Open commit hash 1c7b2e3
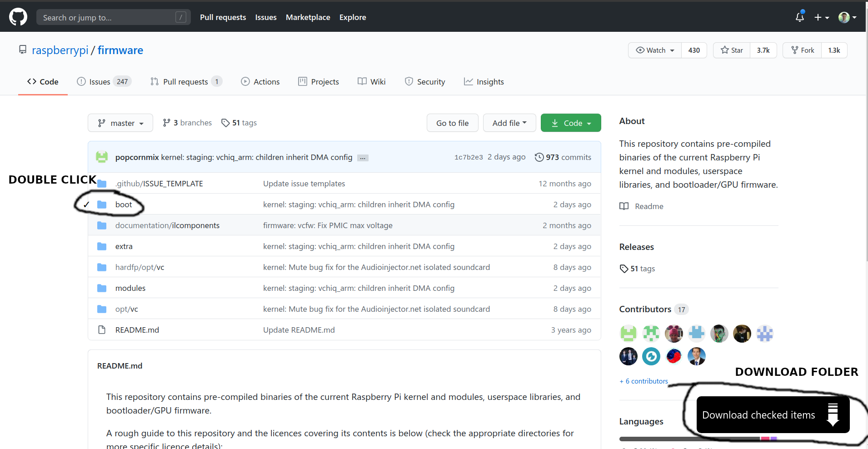 469,157
